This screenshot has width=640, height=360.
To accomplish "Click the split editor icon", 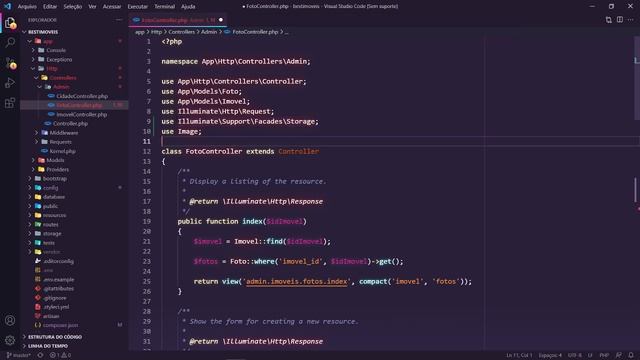I will pos(620,20).
